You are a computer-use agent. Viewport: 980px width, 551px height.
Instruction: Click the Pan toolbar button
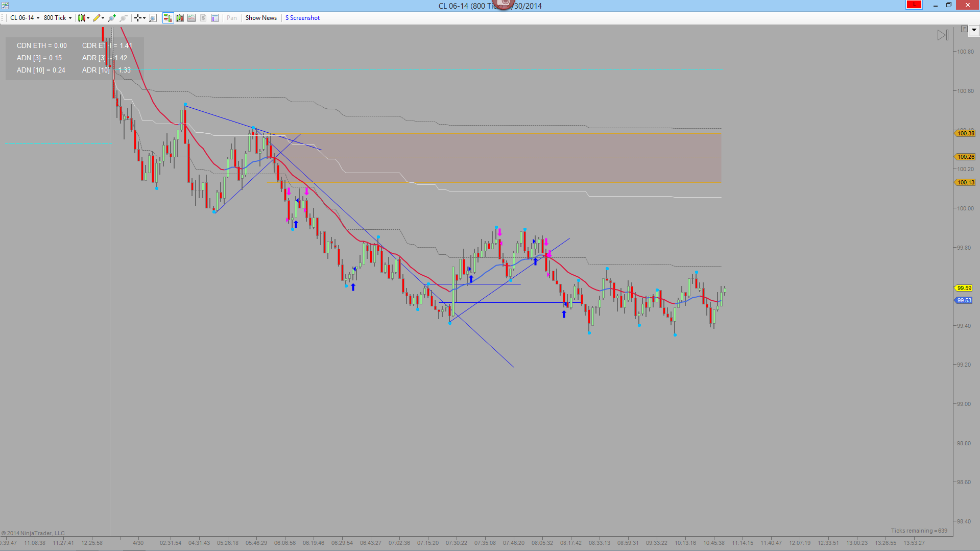[232, 18]
